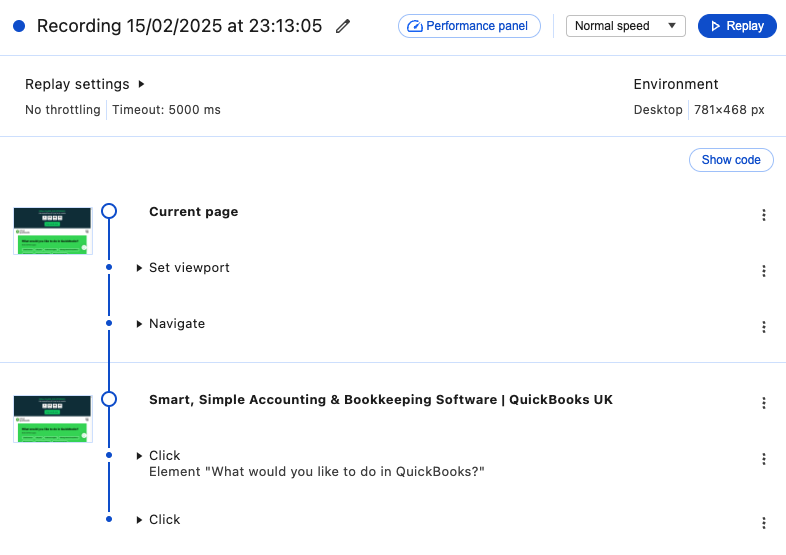Viewport: 786px width, 555px height.
Task: Click the "Current page" section title
Action: 193,212
